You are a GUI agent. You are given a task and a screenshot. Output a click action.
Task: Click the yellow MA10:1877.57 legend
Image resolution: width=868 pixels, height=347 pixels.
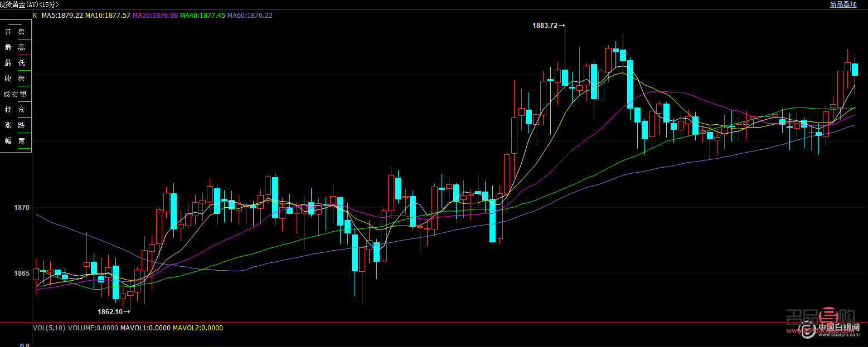coord(108,16)
